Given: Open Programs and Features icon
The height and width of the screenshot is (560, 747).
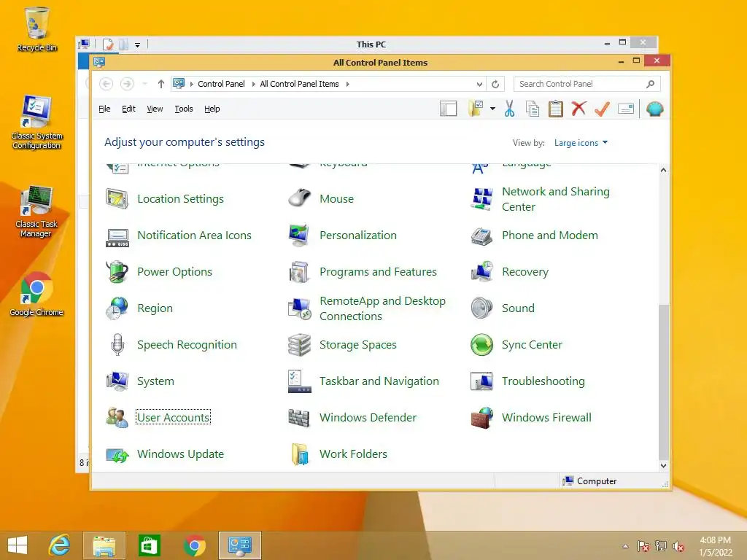Looking at the screenshot, I should coord(300,272).
